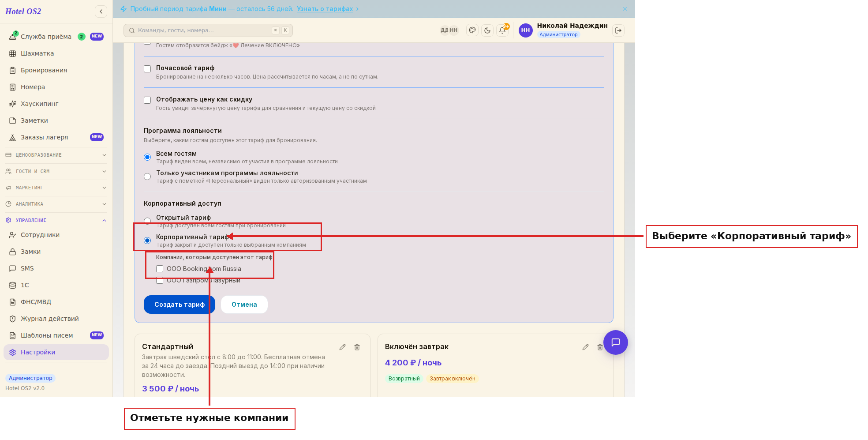
Task: Collapse the Управление sidebar section
Action: 56,220
